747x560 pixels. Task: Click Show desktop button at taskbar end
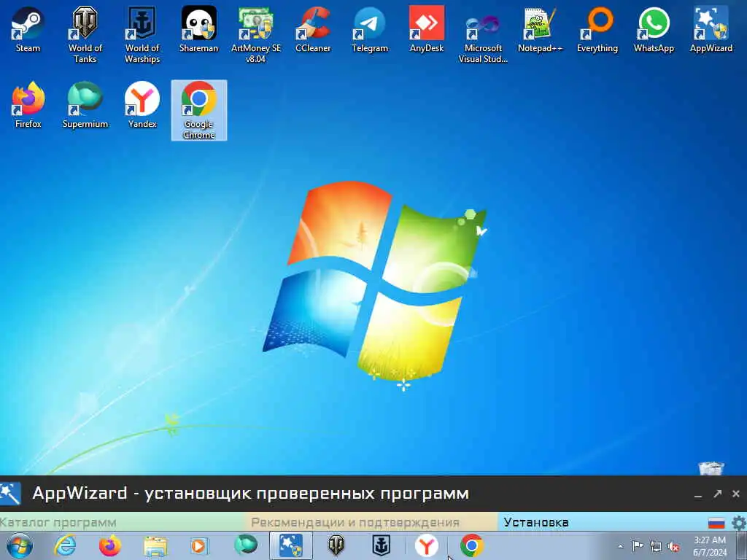742,545
